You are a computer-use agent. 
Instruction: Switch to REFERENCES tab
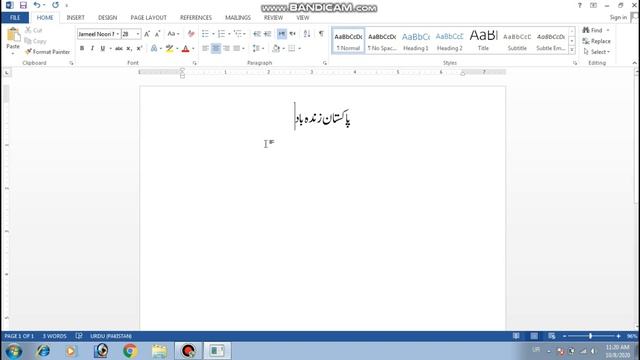(196, 18)
